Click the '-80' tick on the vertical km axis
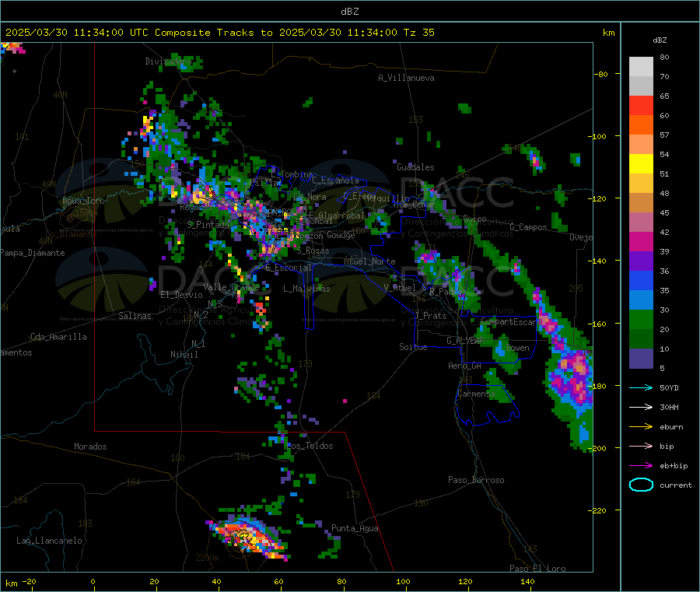The height and width of the screenshot is (592, 700). [x=600, y=74]
